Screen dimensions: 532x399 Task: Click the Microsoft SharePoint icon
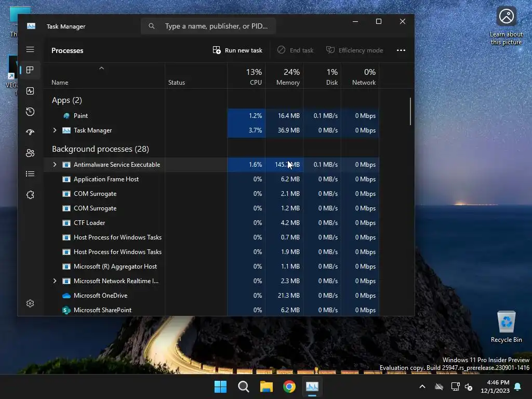66,310
